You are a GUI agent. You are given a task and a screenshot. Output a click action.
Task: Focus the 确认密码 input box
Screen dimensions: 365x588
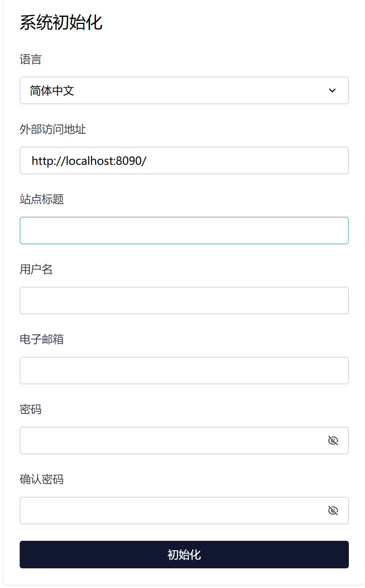pyautogui.click(x=169, y=511)
